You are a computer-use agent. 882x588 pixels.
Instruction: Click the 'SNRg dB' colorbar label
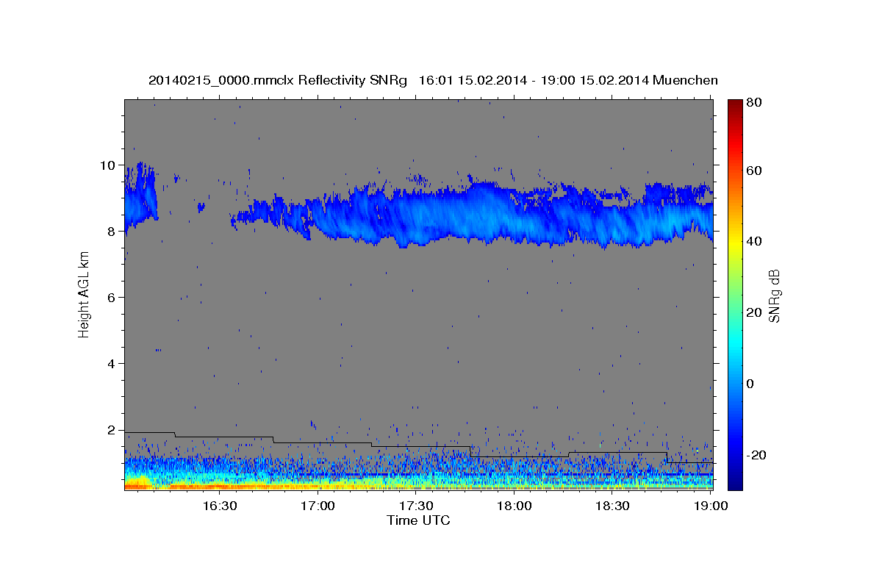click(x=774, y=295)
